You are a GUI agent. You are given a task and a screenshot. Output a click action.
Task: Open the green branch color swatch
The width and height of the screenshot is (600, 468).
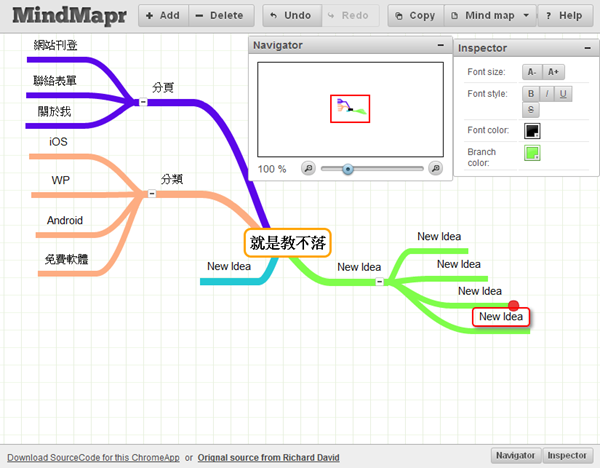[532, 153]
